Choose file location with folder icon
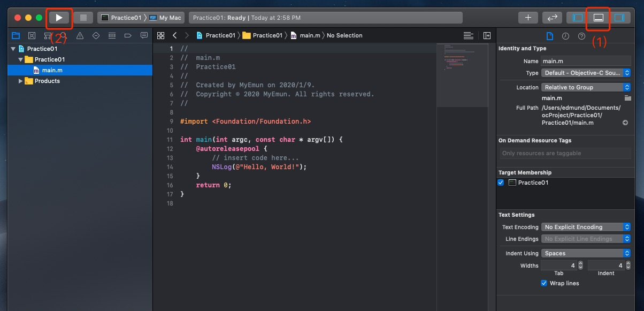644x311 pixels. (x=627, y=98)
